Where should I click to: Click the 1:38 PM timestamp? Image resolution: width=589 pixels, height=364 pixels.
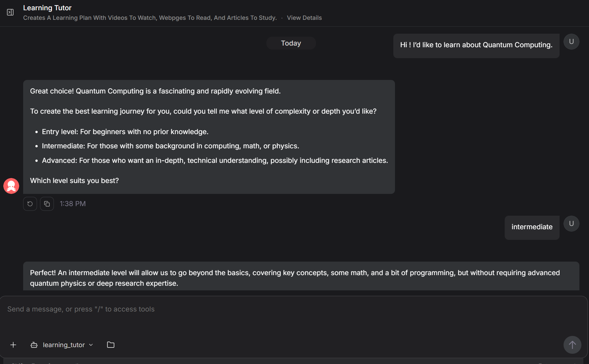(x=73, y=203)
